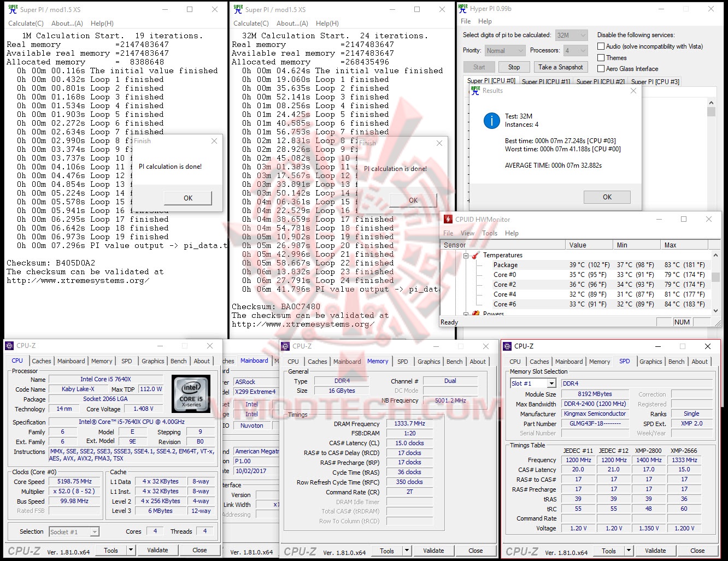This screenshot has width=728, height=561.
Task: Click the Stop button in Hyper PI
Action: [x=514, y=67]
